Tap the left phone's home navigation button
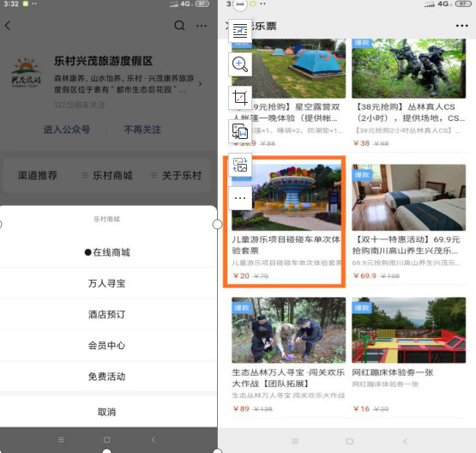This screenshot has width=476, height=453. coord(107,439)
